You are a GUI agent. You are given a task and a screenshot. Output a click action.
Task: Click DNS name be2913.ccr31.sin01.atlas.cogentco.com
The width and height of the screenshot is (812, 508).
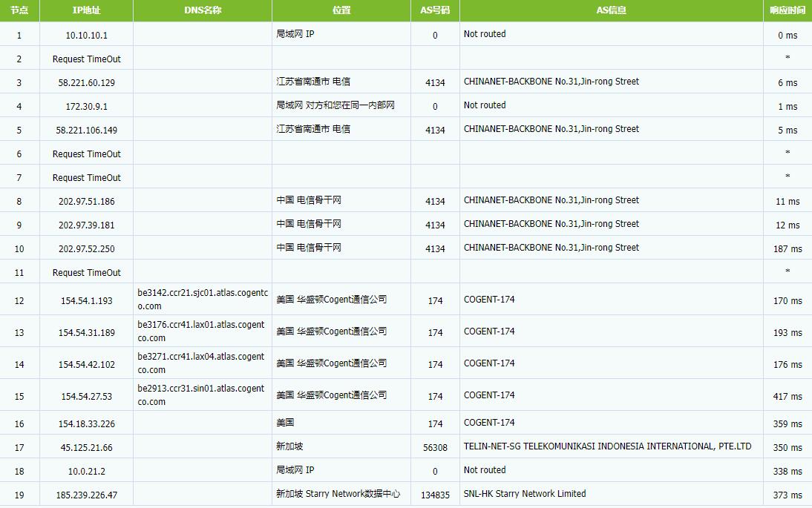(x=201, y=395)
